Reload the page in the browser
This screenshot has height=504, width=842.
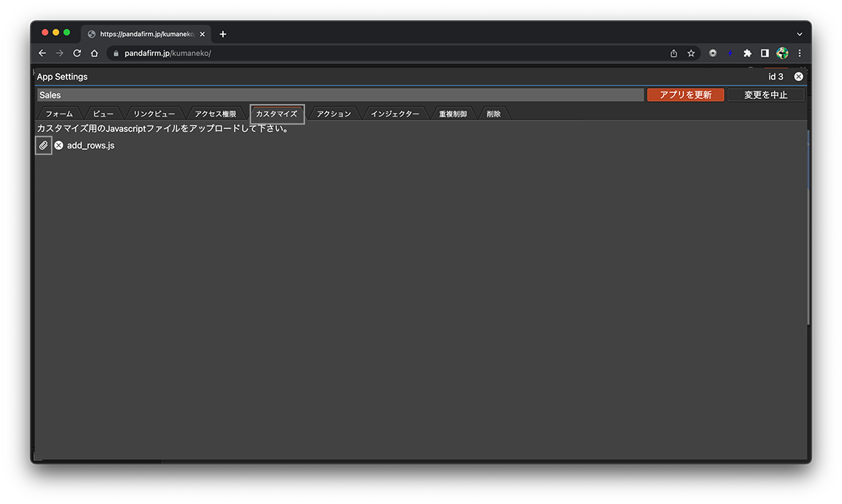point(77,53)
